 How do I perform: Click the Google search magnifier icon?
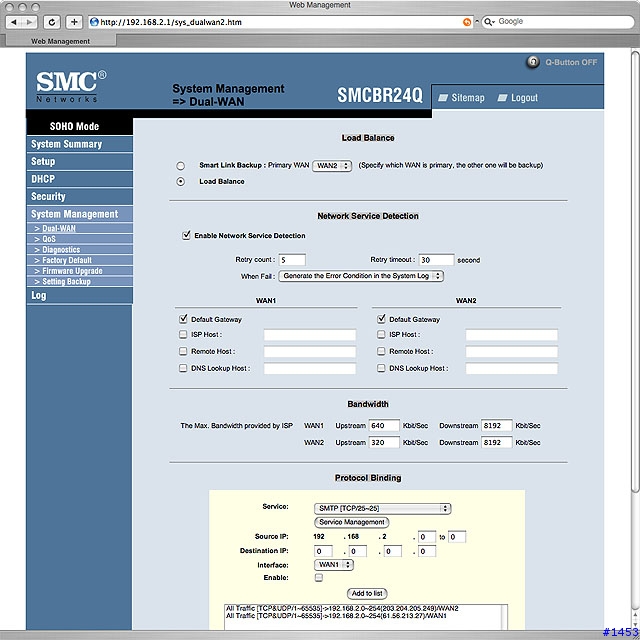tap(489, 22)
